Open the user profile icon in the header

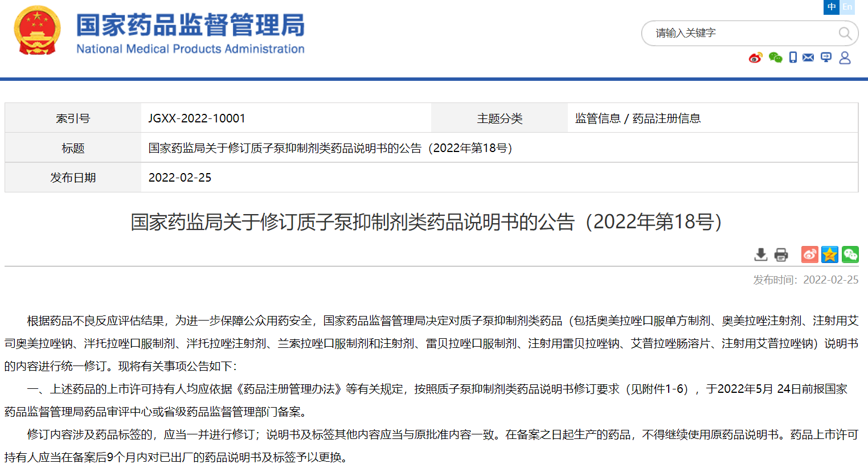point(845,58)
